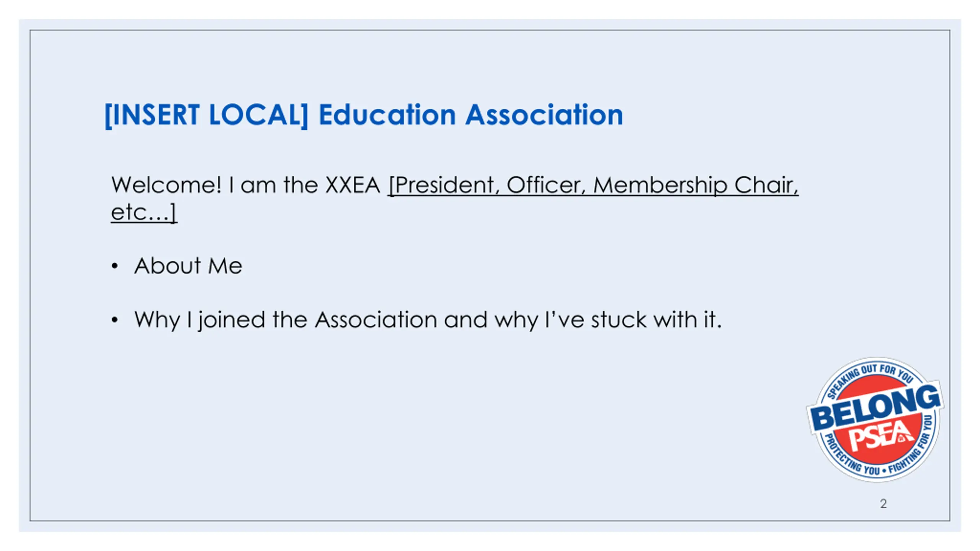Click the About Me bullet item
This screenshot has width=980, height=551.
[188, 266]
